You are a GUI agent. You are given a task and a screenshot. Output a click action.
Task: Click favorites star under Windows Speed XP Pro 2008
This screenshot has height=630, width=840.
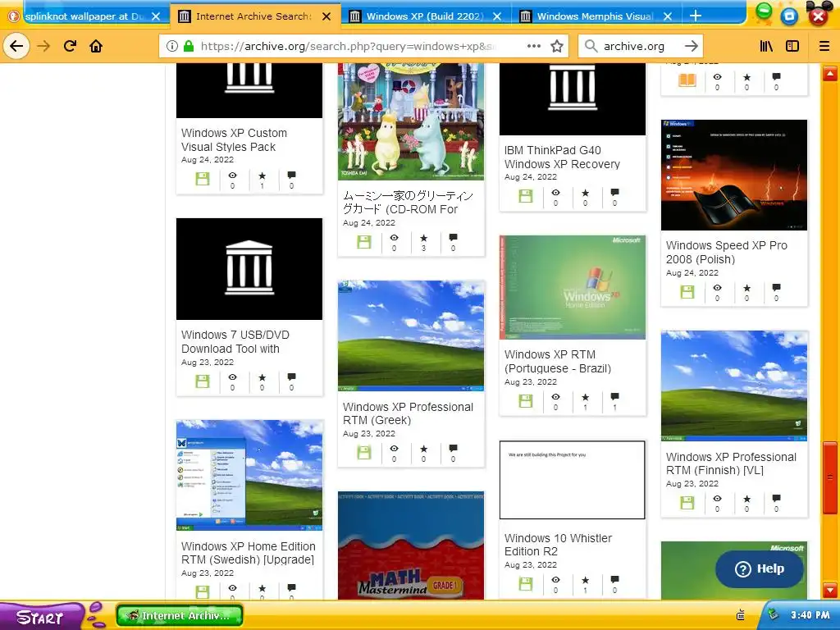(746, 288)
